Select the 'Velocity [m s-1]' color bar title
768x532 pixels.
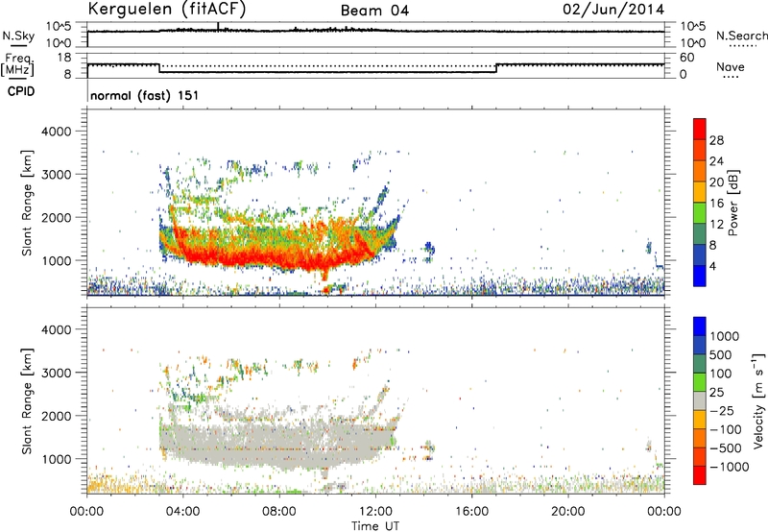coord(758,400)
